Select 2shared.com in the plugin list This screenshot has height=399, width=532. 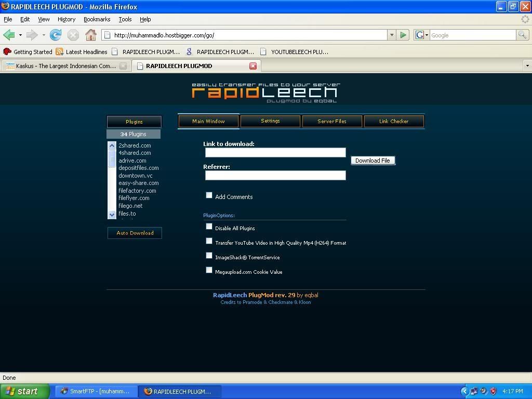click(x=135, y=145)
